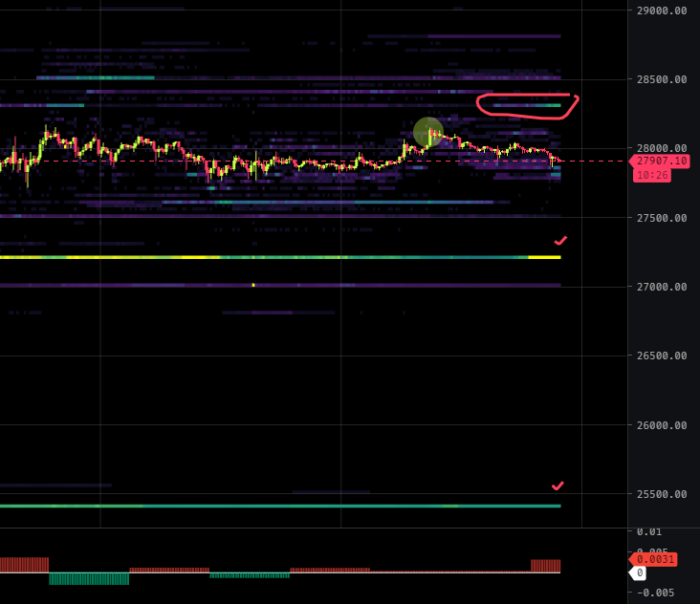Click the small yellow dot on the 27000 line

pos(253,285)
